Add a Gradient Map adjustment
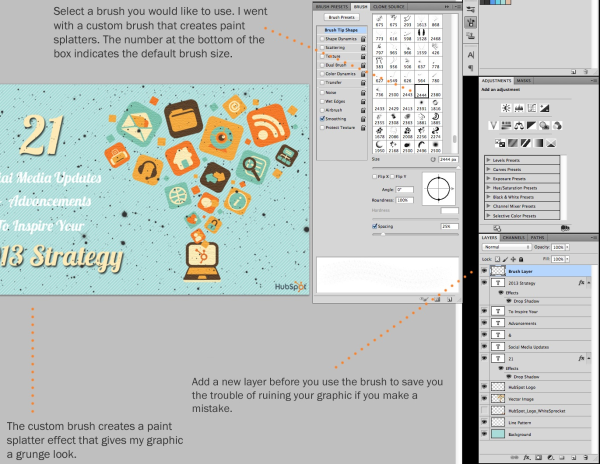Screen dimensions: 600x464 point(538,143)
